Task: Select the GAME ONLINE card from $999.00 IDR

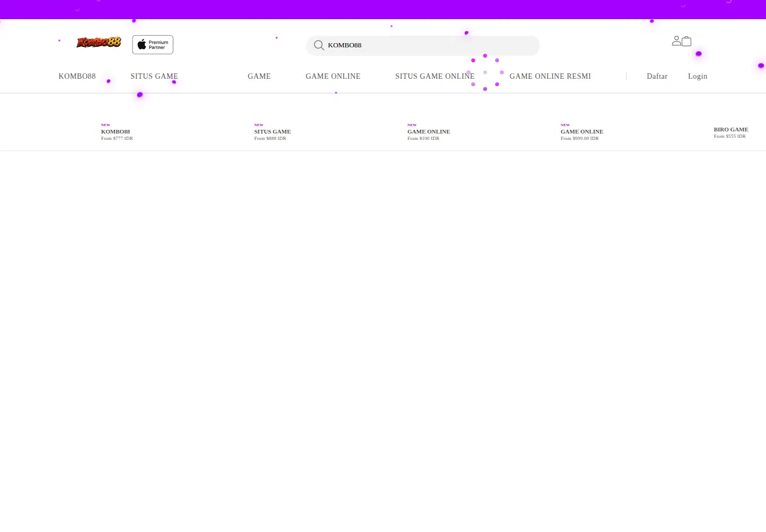Action: pos(582,132)
